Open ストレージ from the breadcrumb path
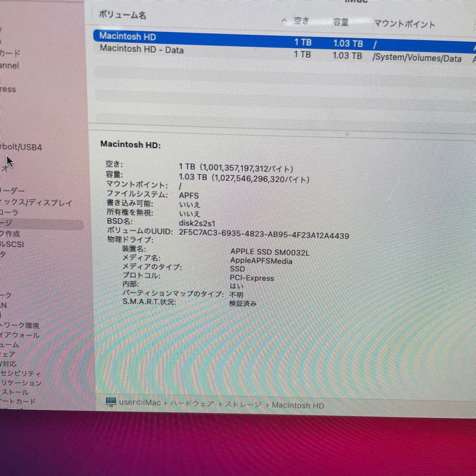 click(243, 404)
